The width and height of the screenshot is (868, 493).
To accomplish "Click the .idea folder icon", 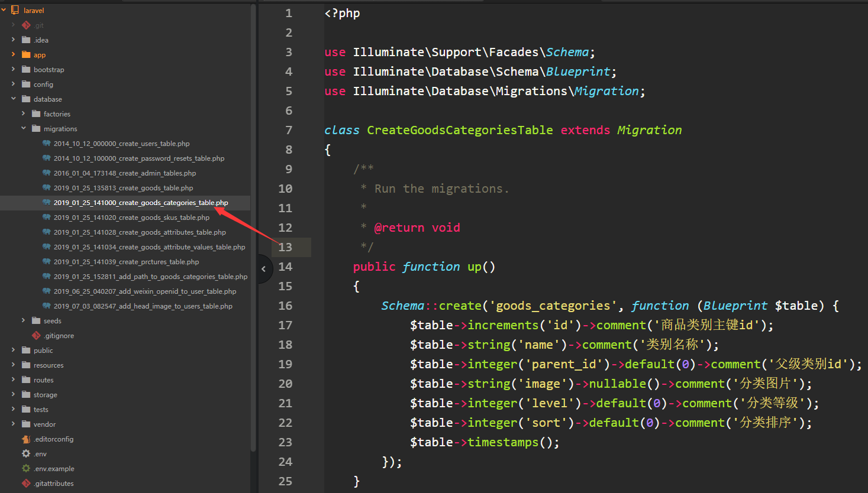I will pos(26,40).
